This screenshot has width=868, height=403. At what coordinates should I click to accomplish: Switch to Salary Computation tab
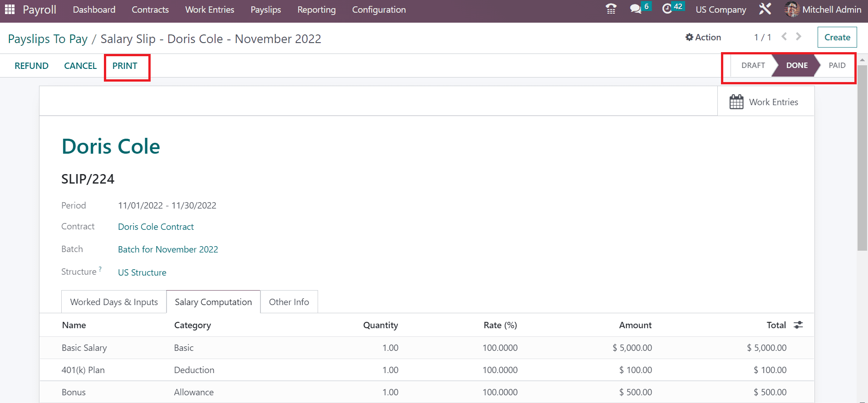[213, 302]
